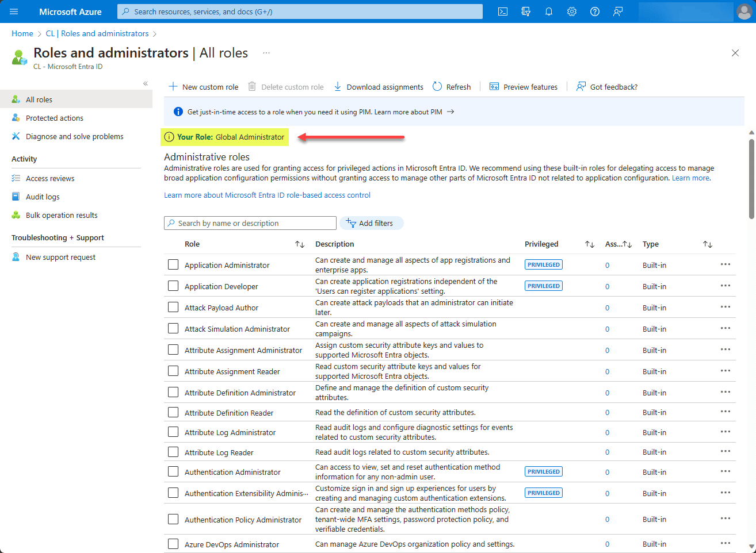
Task: Refresh the roles list
Action: pyautogui.click(x=452, y=87)
